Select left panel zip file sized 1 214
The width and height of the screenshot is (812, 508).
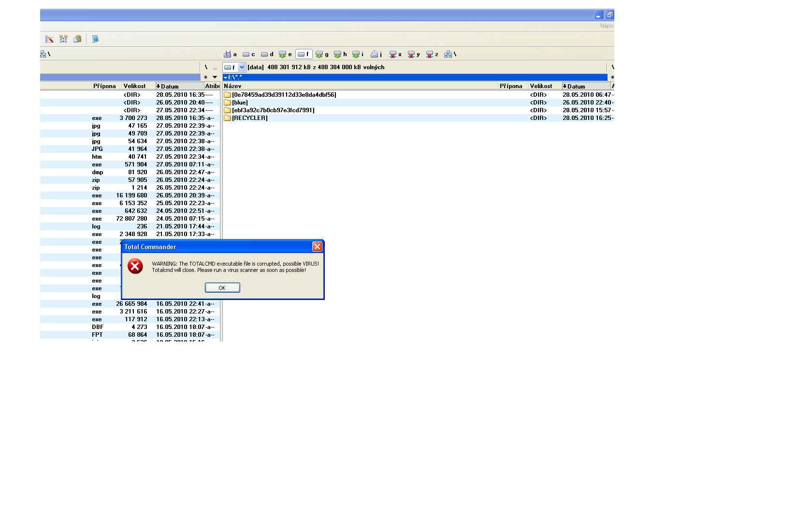(x=130, y=188)
